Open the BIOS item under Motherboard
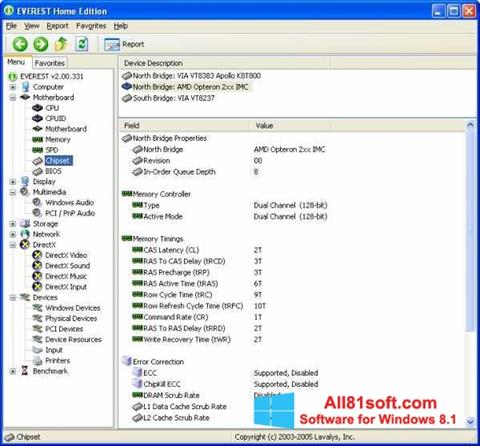Image resolution: width=480 pixels, height=446 pixels. (x=53, y=171)
